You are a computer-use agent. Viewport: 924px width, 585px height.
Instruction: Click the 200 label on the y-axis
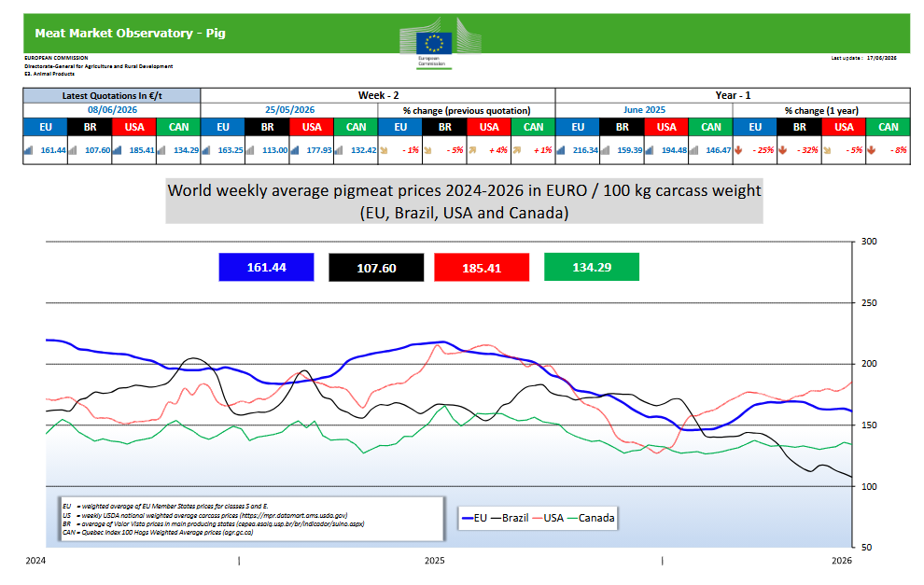coord(869,364)
